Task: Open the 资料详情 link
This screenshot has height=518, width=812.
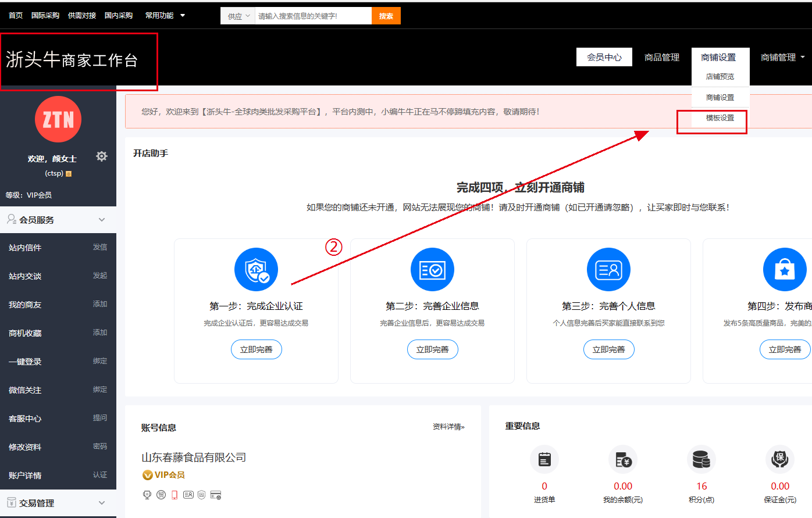Action: pyautogui.click(x=448, y=427)
